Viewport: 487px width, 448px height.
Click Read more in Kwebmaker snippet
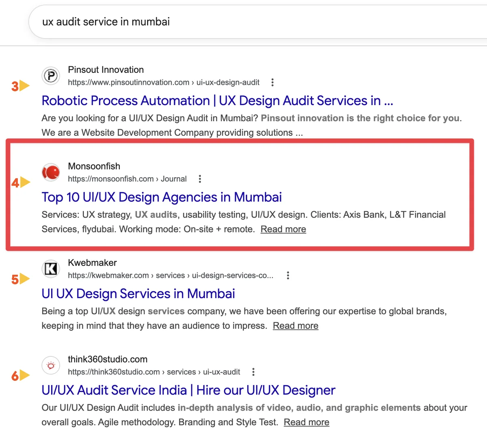click(x=295, y=326)
